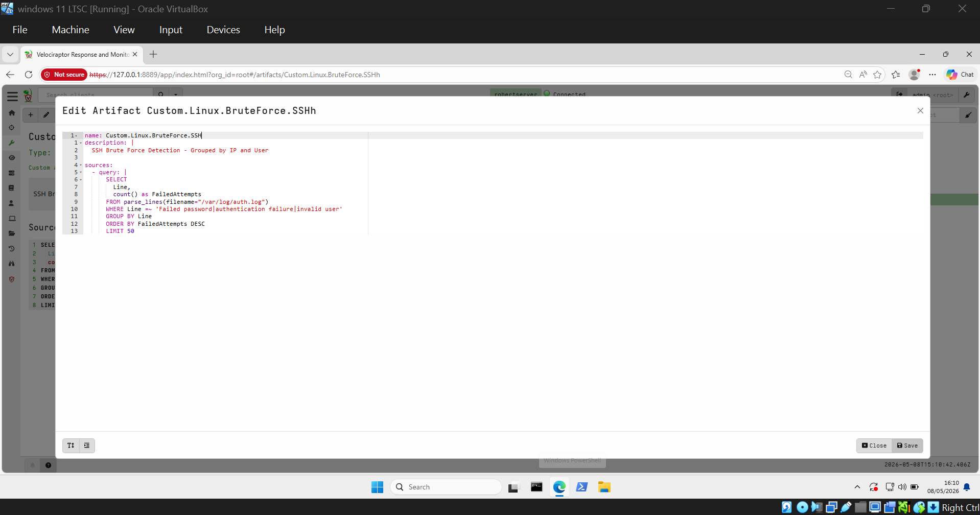Image resolution: width=980 pixels, height=515 pixels.
Task: Click the history icon in the sidebar
Action: click(12, 249)
